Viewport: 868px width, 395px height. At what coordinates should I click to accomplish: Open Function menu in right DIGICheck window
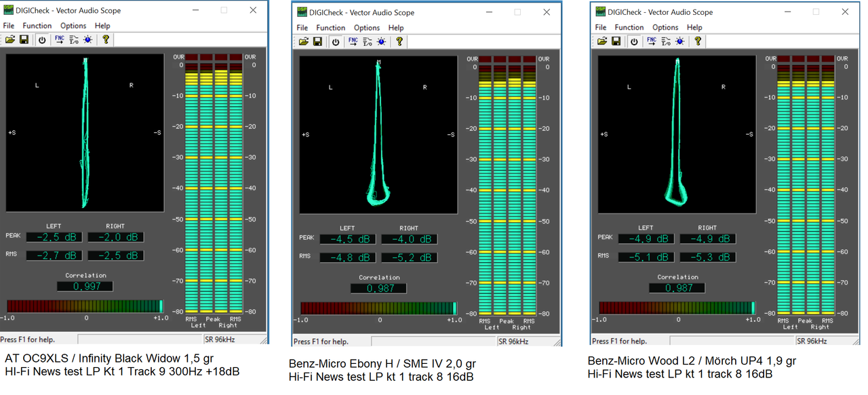629,27
